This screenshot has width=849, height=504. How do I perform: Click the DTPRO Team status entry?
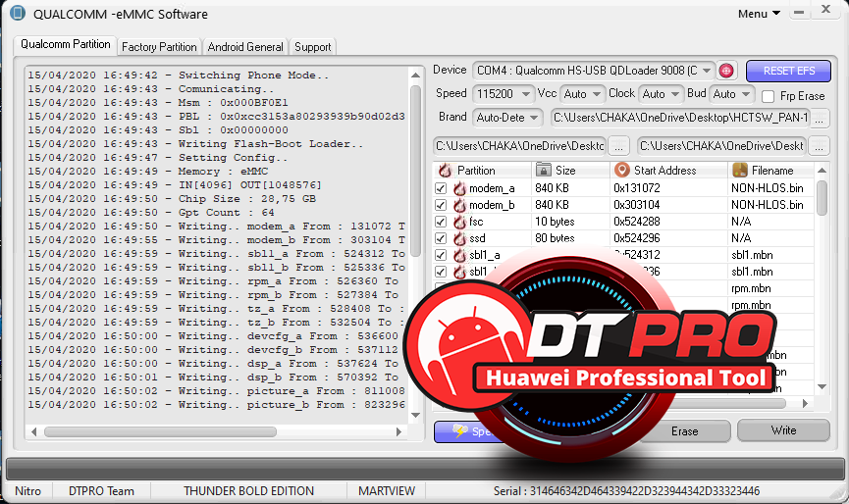(101, 491)
